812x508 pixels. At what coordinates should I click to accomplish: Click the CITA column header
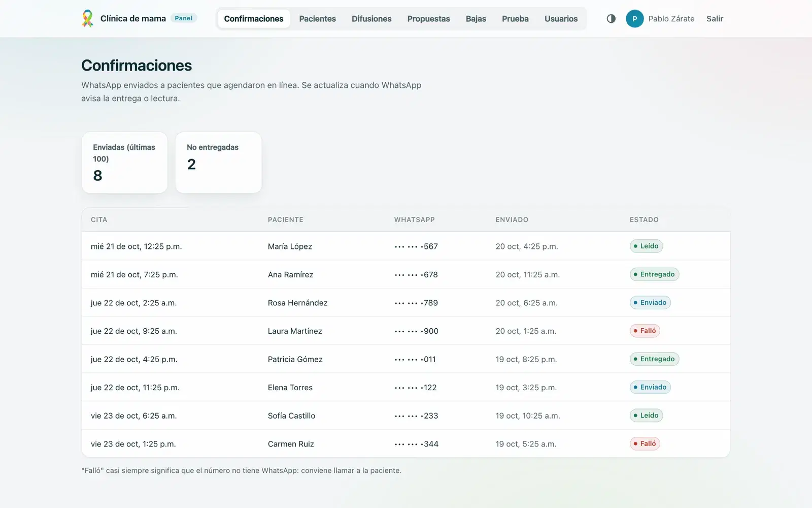pyautogui.click(x=99, y=219)
